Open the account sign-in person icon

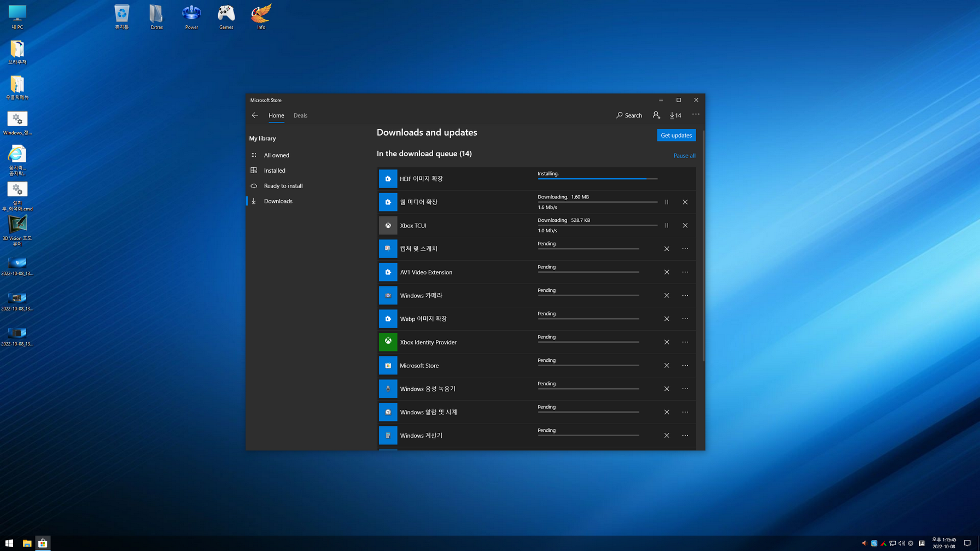[x=656, y=115]
